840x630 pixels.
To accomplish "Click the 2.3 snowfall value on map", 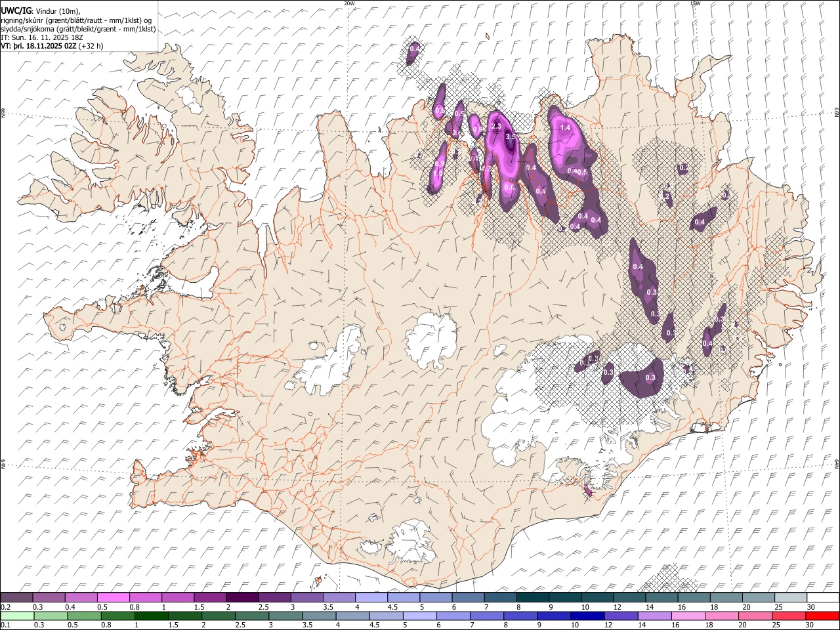I will click(495, 126).
